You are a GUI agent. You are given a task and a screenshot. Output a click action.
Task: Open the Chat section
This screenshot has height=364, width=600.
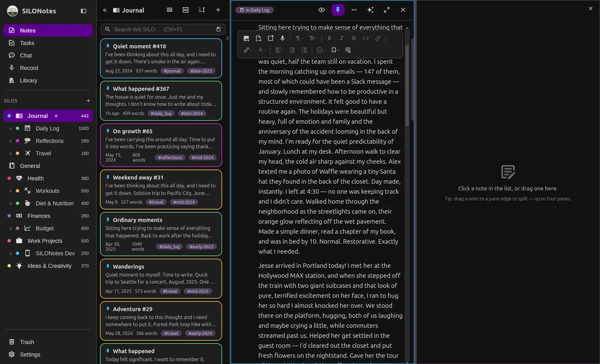click(x=48, y=55)
